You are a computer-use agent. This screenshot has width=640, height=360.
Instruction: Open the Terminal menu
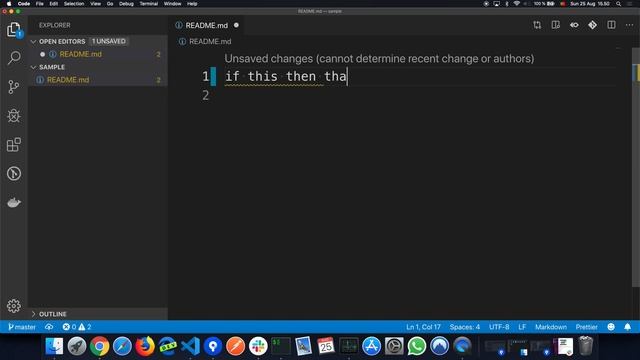(149, 4)
